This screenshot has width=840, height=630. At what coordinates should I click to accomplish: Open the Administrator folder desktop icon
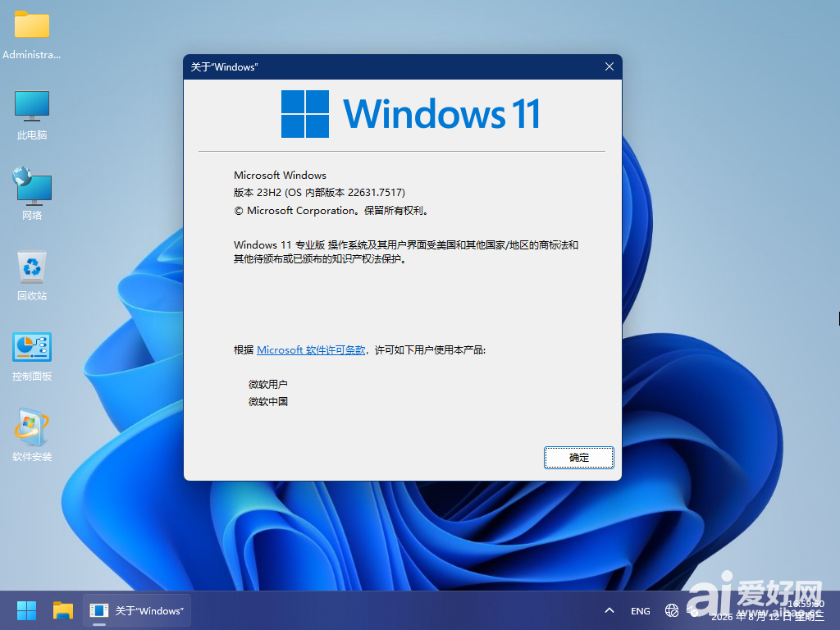click(32, 35)
